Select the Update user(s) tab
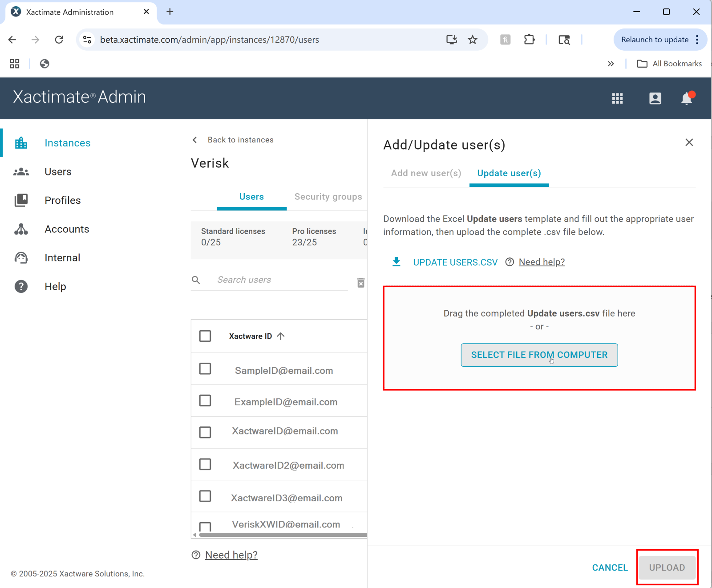 click(509, 173)
